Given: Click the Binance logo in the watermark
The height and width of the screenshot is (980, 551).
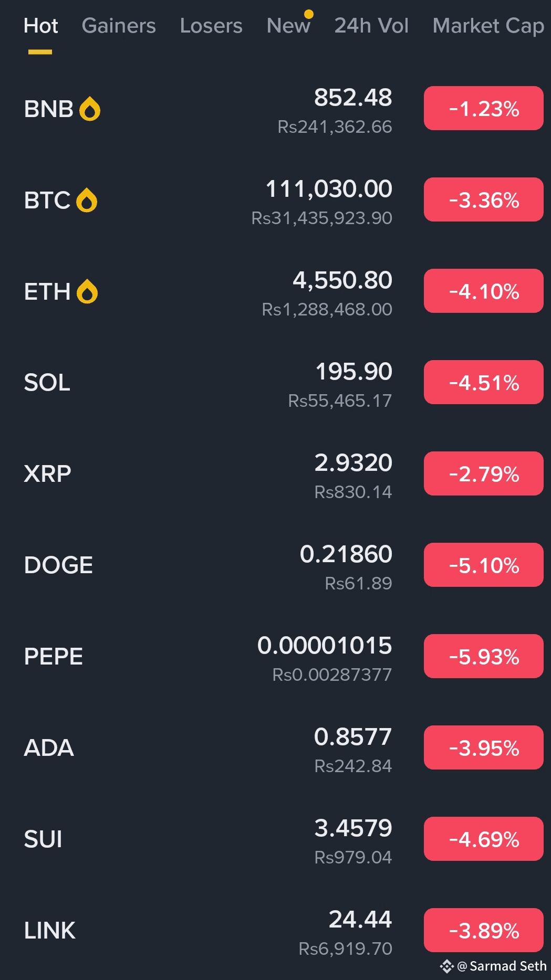Looking at the screenshot, I should (x=446, y=966).
